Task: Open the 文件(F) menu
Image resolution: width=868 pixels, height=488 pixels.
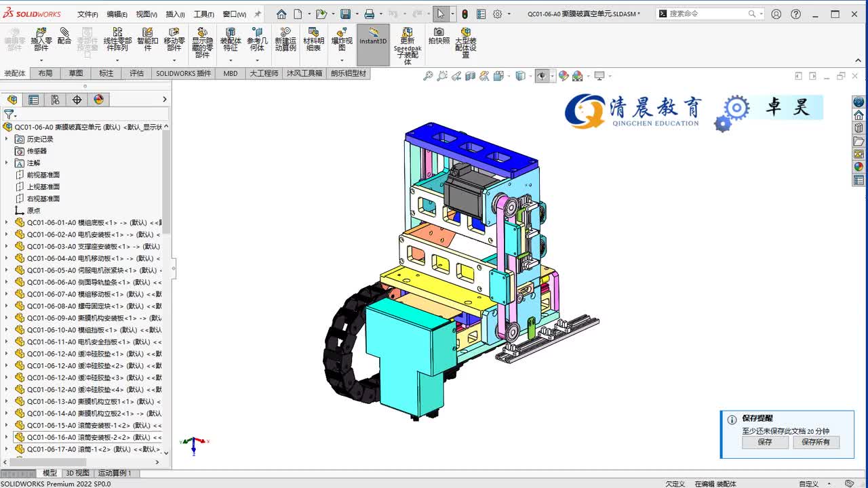Action: pos(87,14)
